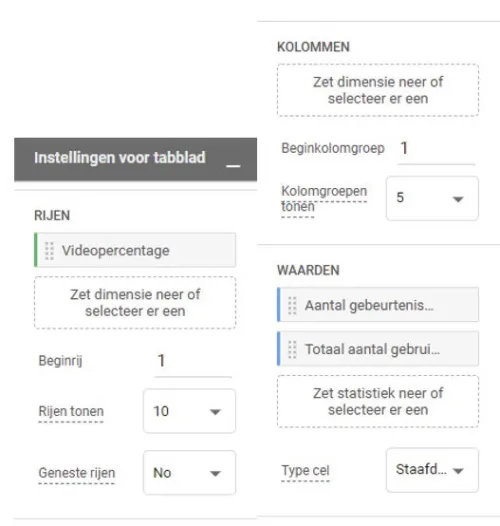The image size is (500, 526).
Task: Click the Beginrij input field
Action: [x=193, y=362]
